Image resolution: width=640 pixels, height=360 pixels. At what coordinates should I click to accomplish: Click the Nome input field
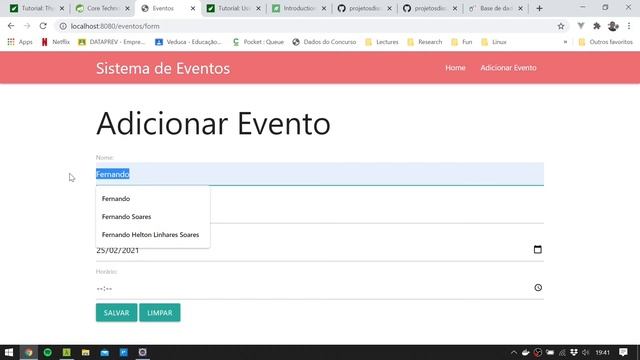(320, 174)
